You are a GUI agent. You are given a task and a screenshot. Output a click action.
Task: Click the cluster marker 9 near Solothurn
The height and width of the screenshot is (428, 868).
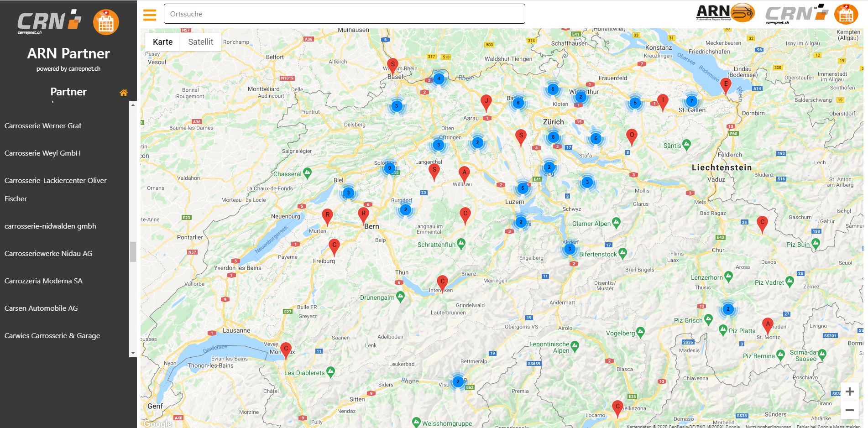pos(389,168)
